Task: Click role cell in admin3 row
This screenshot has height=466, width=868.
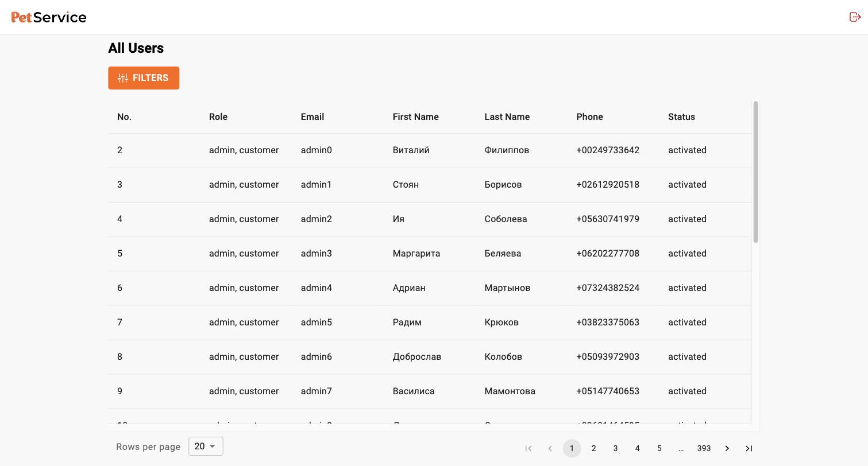Action: pos(244,253)
